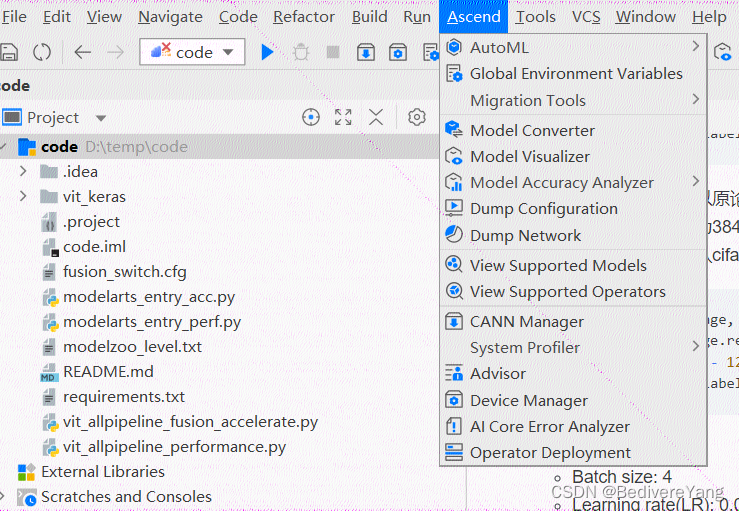Expand the vit_keras folder

(x=23, y=196)
